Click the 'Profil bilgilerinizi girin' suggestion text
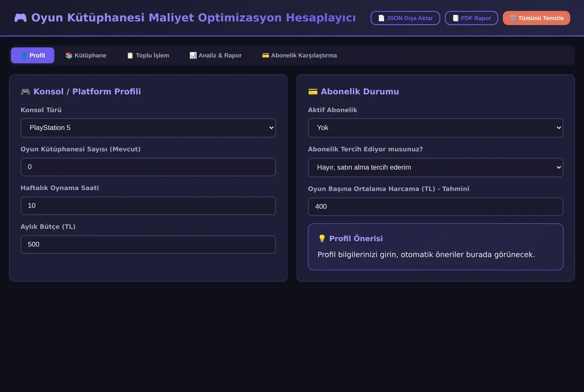Viewport: 584px width, 392px height. point(426,254)
